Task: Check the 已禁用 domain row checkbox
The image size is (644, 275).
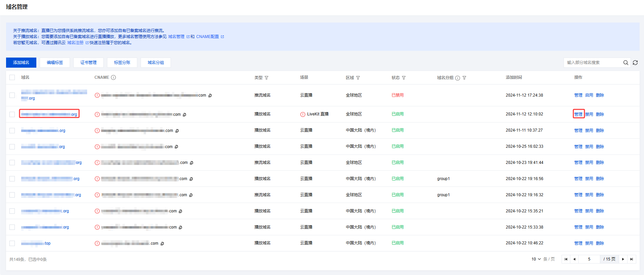Action: [x=12, y=95]
